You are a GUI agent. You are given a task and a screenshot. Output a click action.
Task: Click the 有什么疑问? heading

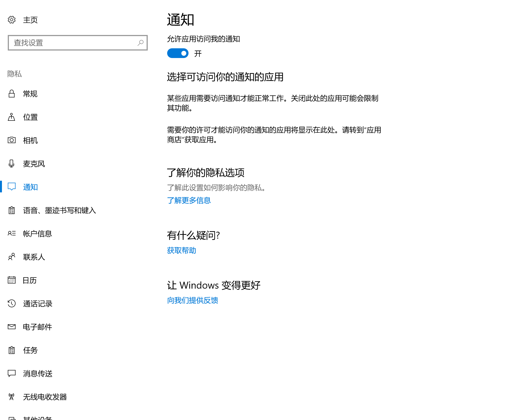(193, 235)
